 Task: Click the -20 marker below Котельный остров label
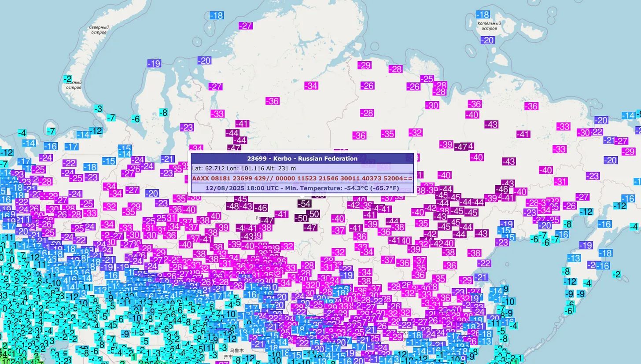487,40
